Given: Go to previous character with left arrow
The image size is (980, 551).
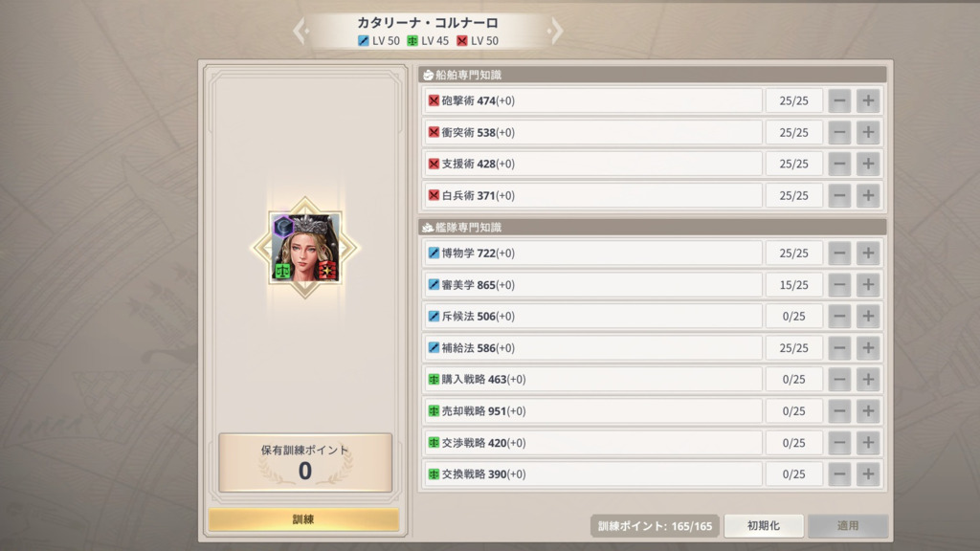Looking at the screenshot, I should tap(300, 31).
